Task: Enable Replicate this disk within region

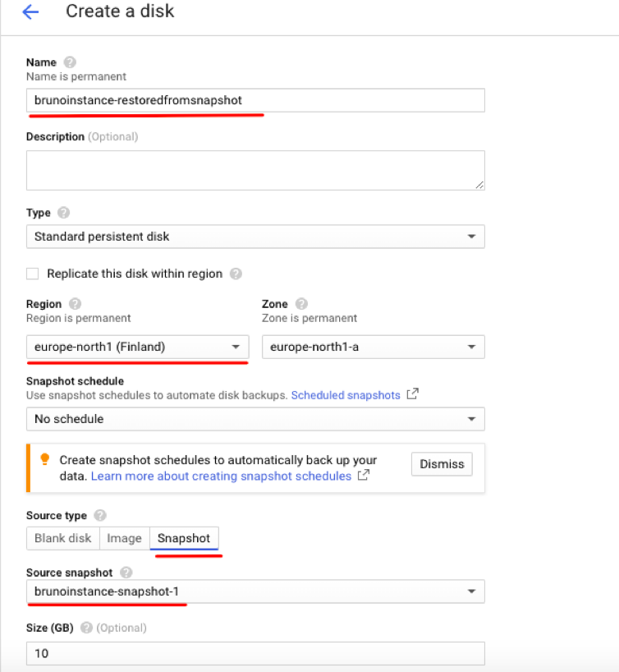Action: 33,274
